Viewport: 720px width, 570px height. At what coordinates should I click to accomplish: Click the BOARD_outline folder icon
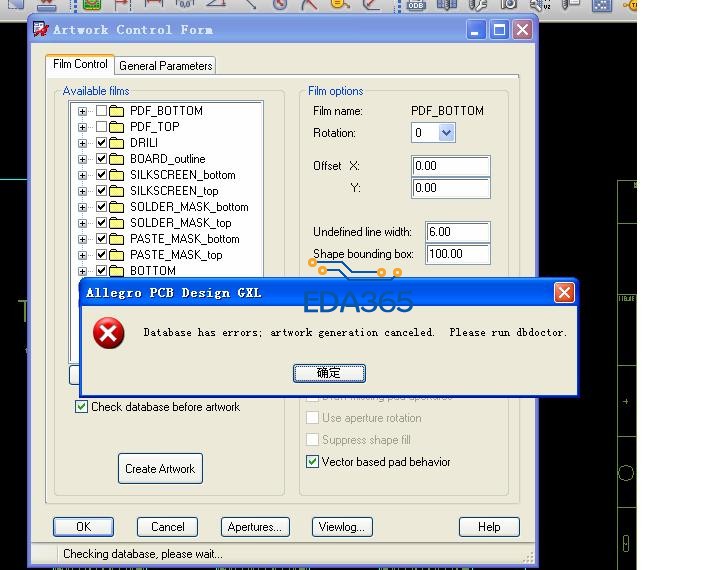tap(117, 159)
